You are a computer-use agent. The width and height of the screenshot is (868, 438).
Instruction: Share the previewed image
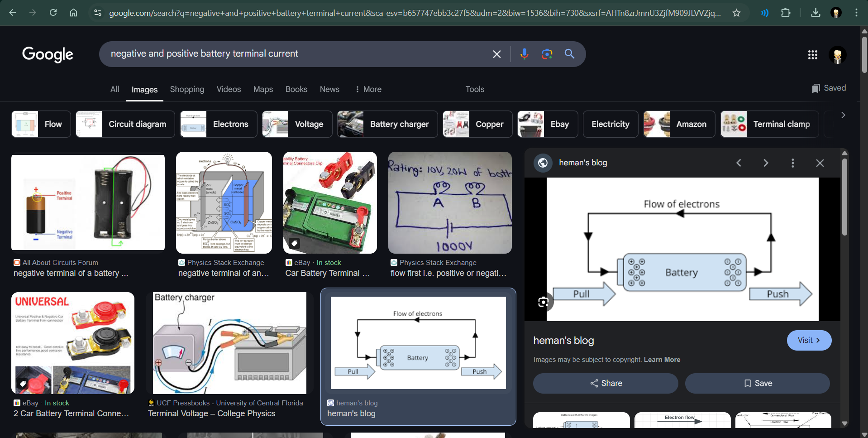pyautogui.click(x=606, y=383)
